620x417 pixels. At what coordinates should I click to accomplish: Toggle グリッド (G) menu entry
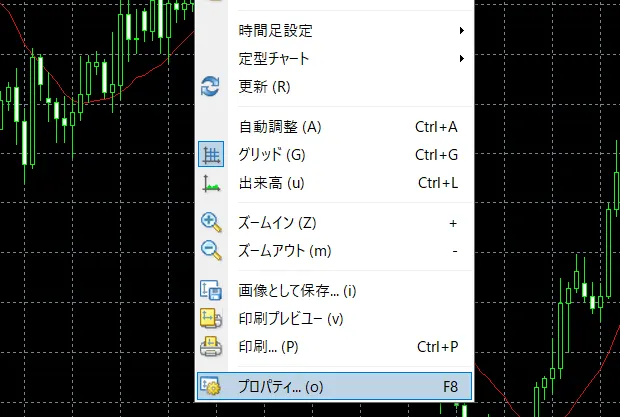tap(335, 155)
